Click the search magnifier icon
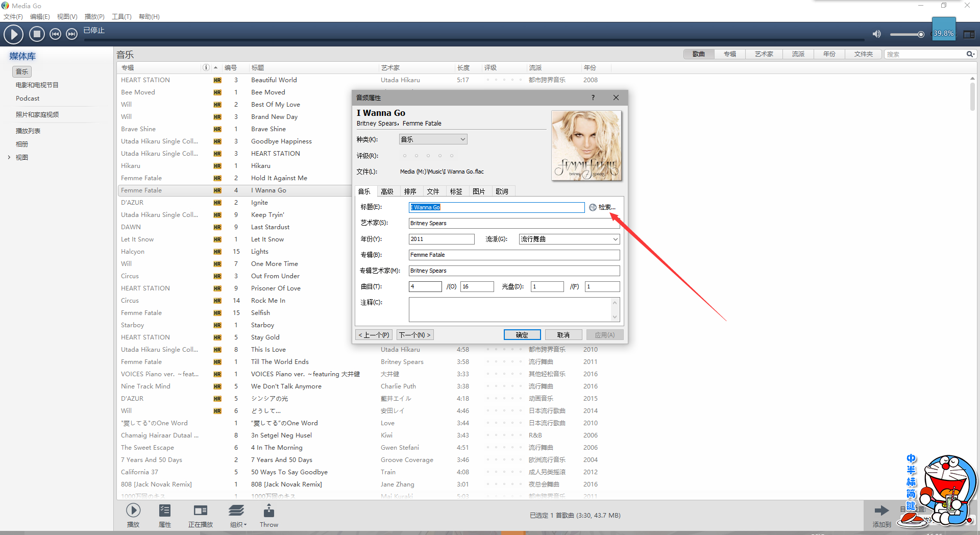This screenshot has height=535, width=980. coord(970,54)
